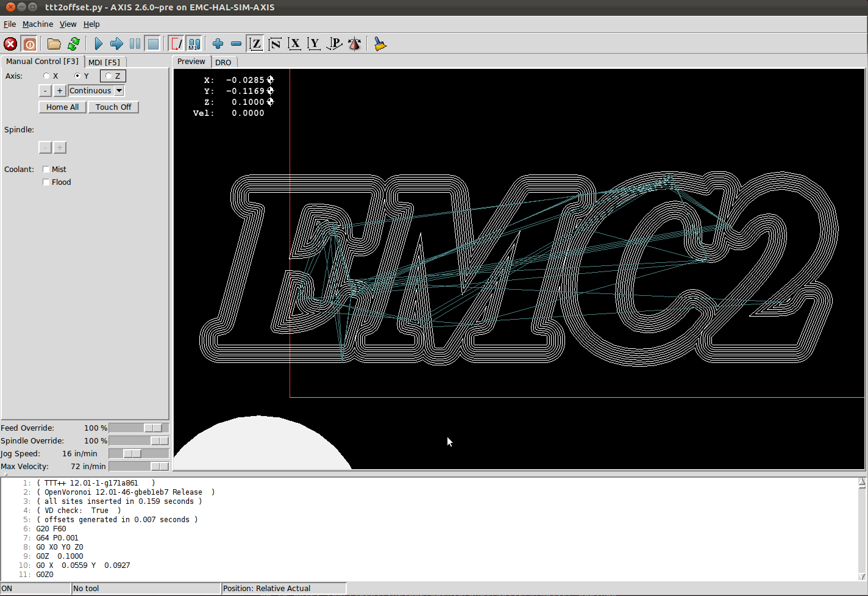Jog axis negative with minus button

click(x=45, y=90)
